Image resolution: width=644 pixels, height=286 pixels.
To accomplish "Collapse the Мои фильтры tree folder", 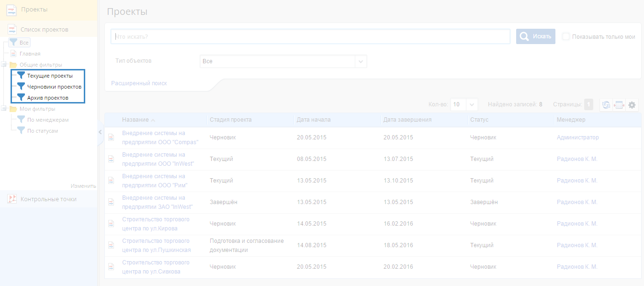I will [x=3, y=109].
